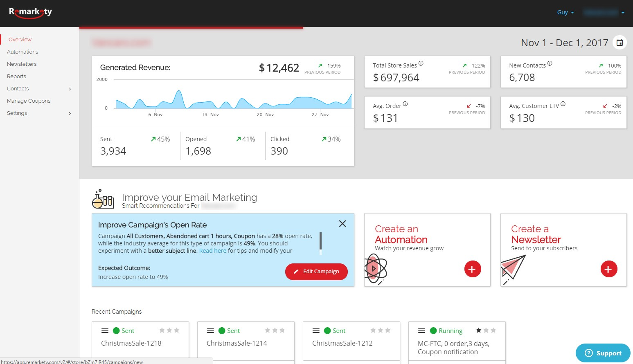The height and width of the screenshot is (364, 633).
Task: Click Sent 45% increase arrow
Action: tap(153, 139)
